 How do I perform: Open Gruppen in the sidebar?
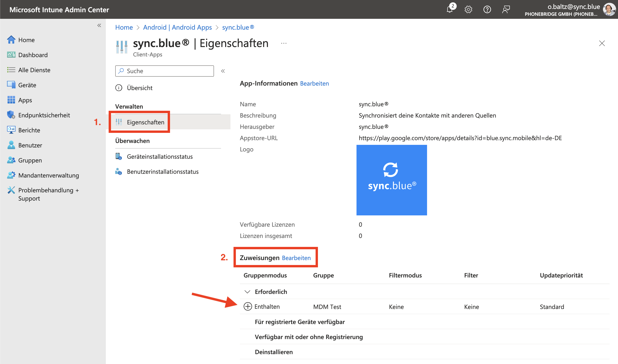point(30,160)
